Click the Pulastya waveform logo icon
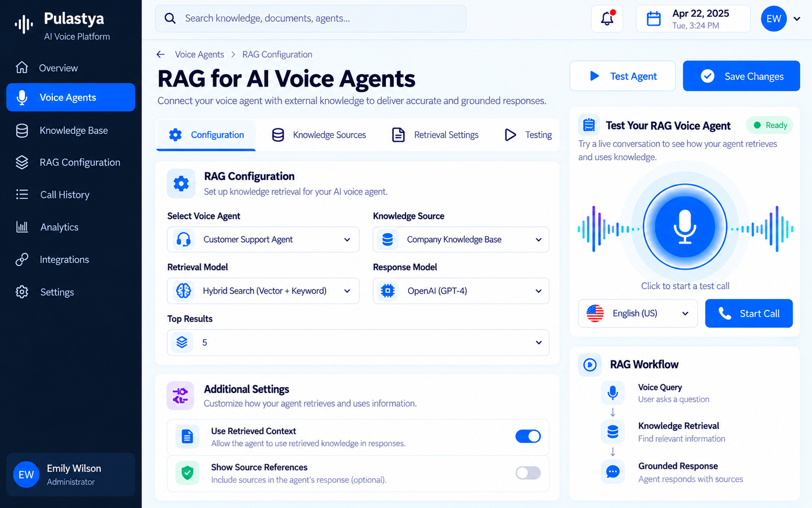 point(24,24)
